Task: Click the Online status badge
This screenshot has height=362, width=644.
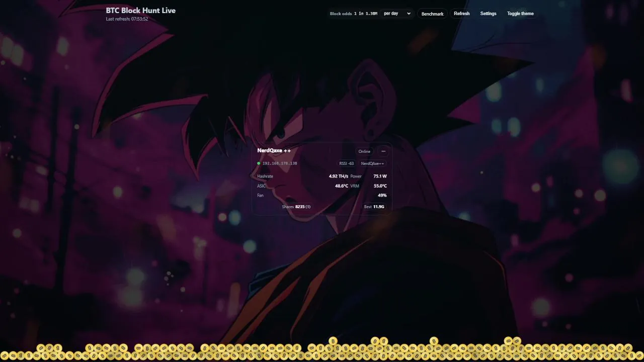Action: tap(364, 151)
